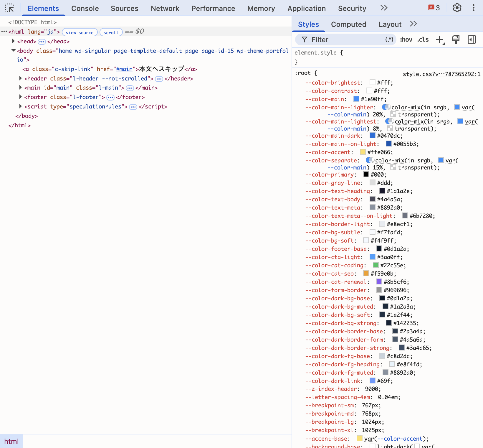The image size is (483, 448).
Task: Open the Application tab
Action: click(307, 8)
